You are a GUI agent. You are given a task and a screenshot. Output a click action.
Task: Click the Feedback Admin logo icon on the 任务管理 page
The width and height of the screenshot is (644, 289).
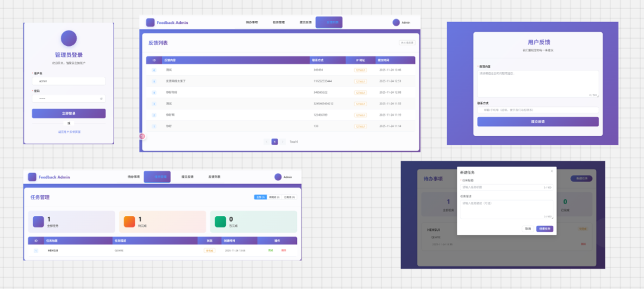pos(32,177)
